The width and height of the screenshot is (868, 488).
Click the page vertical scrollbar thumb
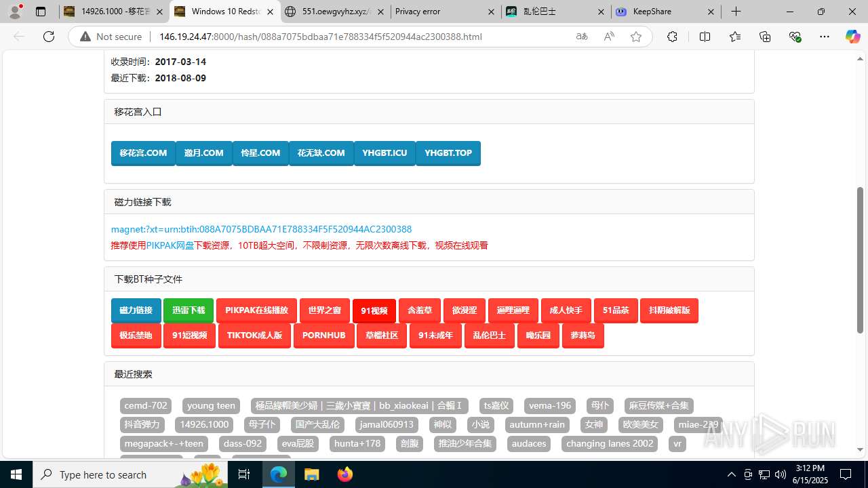(861, 261)
